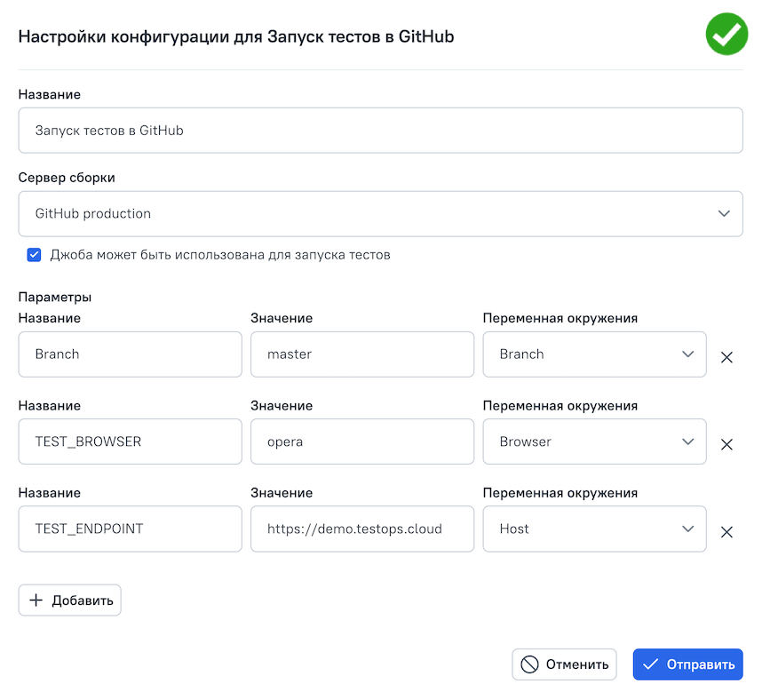Focus the Branch parameter name field

click(130, 354)
